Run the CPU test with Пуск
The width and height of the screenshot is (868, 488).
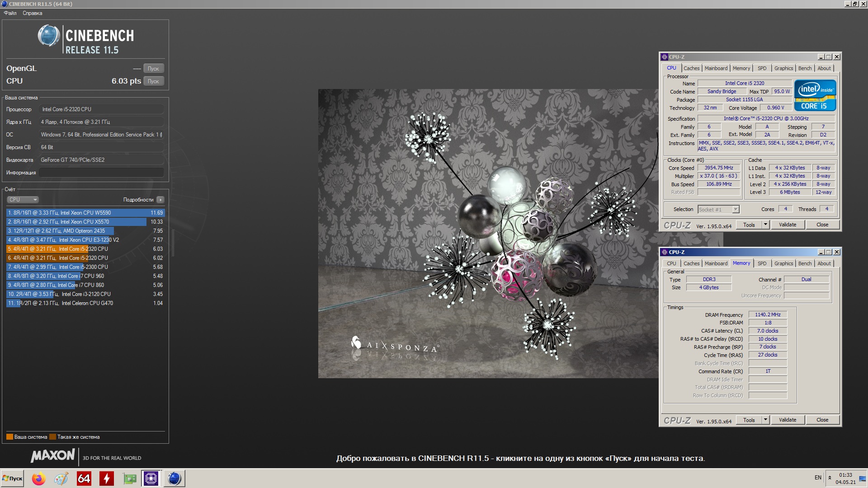(154, 81)
